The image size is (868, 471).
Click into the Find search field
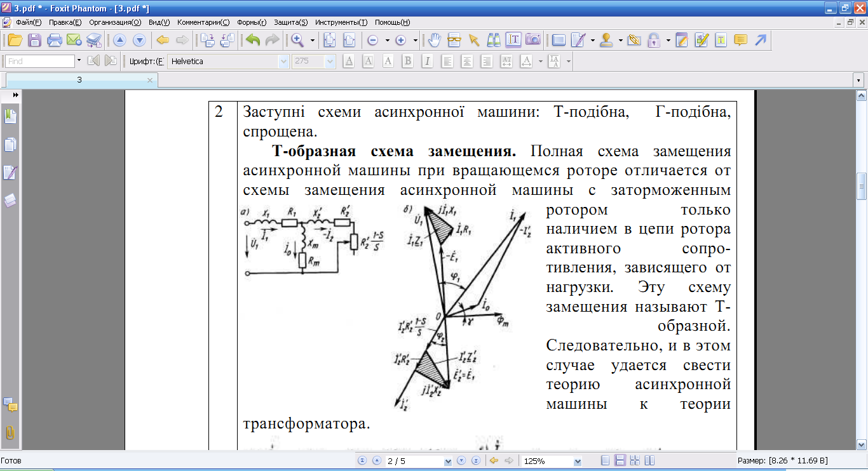click(40, 62)
